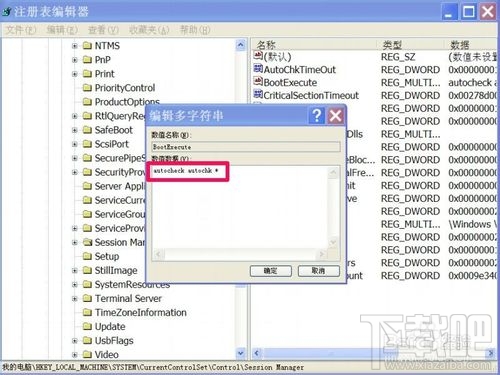This screenshot has height=375, width=500.
Task: Expand the UsbFlags tree node
Action: pos(75,341)
